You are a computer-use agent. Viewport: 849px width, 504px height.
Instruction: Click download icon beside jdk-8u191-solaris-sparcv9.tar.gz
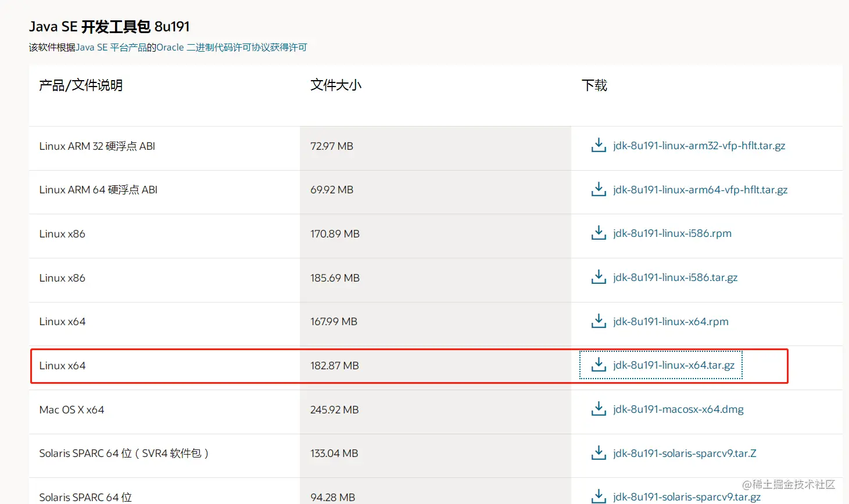pyautogui.click(x=599, y=496)
